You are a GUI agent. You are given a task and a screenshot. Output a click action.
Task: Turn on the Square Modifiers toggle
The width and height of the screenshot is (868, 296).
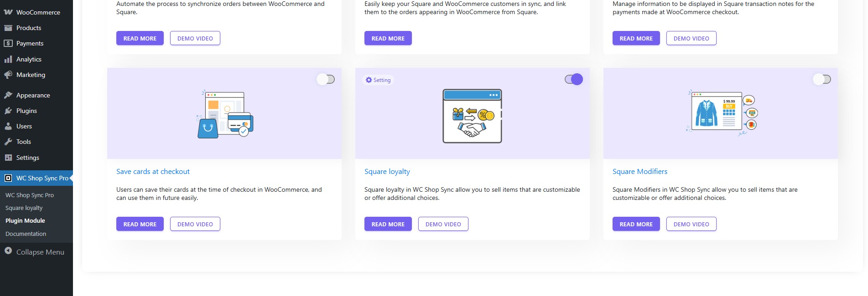pos(822,79)
